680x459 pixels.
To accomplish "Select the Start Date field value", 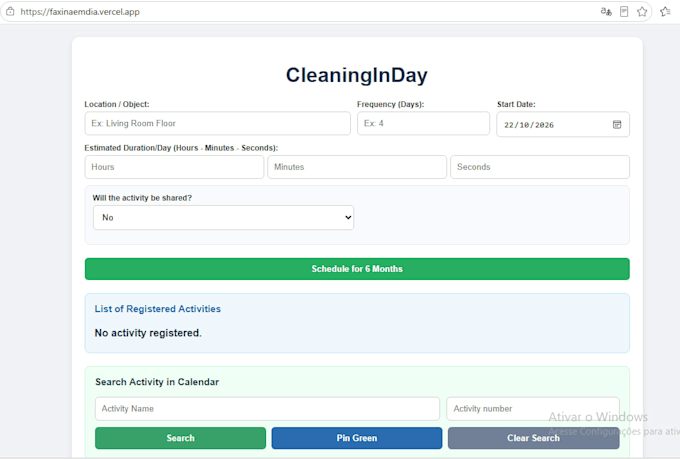I will 529,125.
